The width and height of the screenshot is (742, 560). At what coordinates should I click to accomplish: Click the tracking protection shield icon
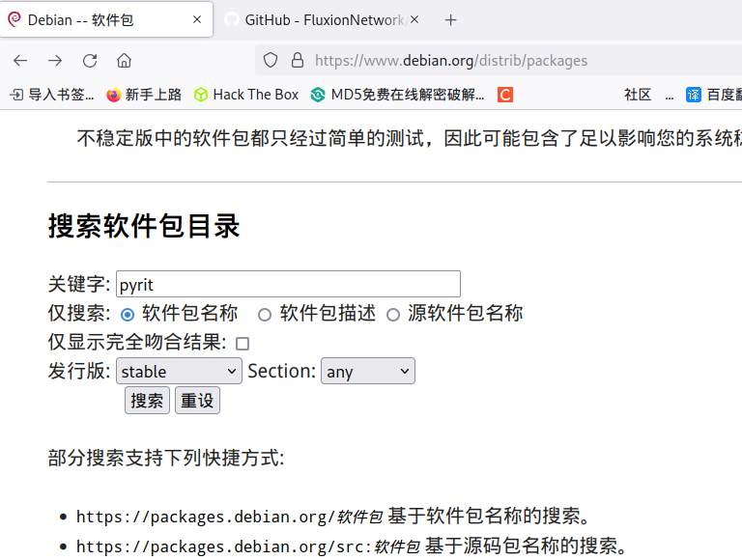(x=271, y=60)
